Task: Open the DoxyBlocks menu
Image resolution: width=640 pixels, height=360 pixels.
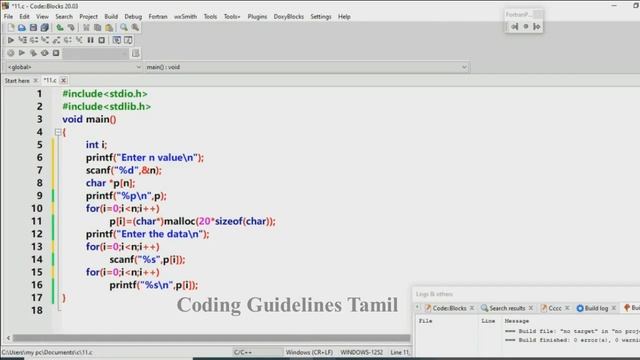Action: [x=289, y=17]
